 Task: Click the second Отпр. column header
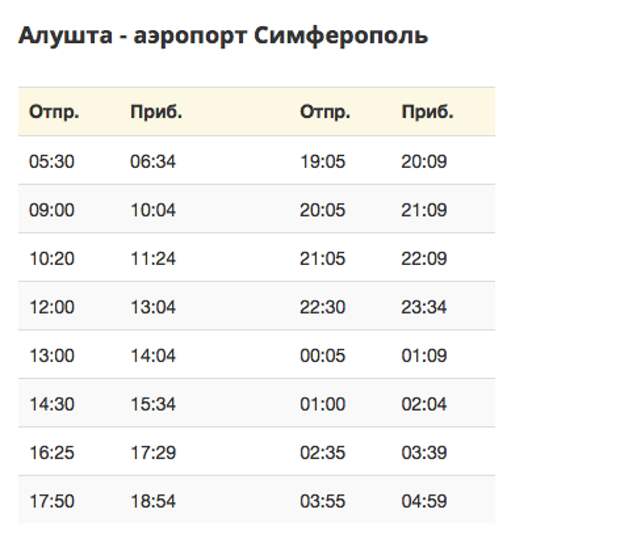(x=325, y=112)
